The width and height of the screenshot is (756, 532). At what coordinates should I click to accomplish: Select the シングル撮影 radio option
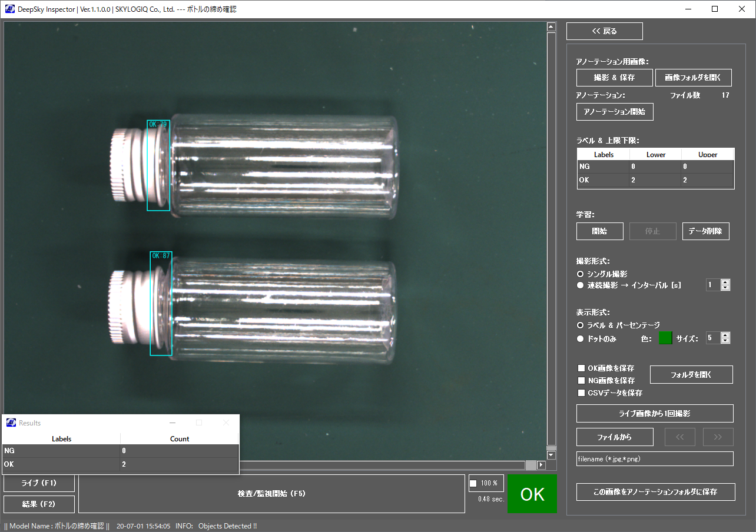(x=581, y=274)
